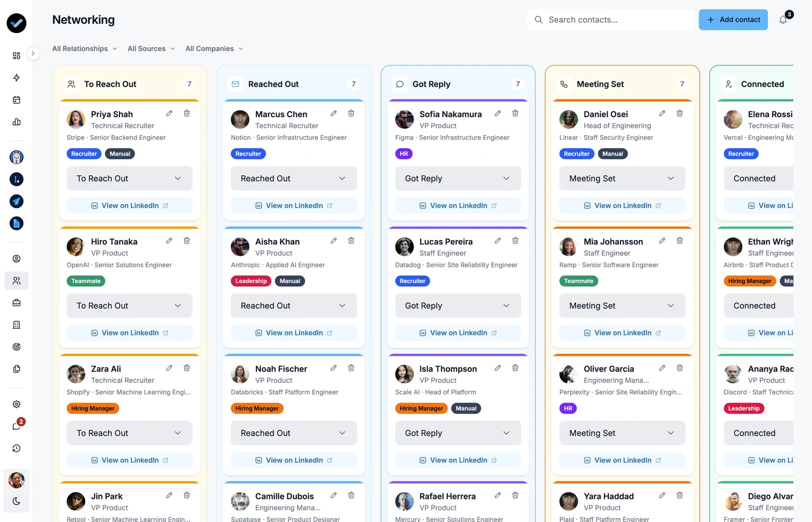Focus the Search contacts field
The height and width of the screenshot is (522, 812).
[x=610, y=20]
